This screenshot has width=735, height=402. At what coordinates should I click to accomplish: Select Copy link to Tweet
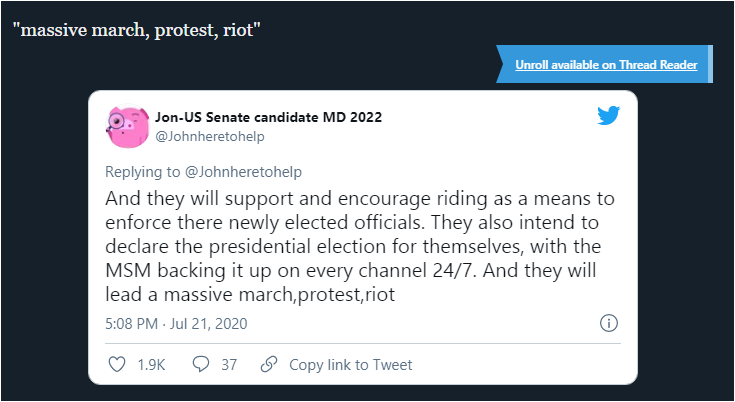tap(351, 365)
